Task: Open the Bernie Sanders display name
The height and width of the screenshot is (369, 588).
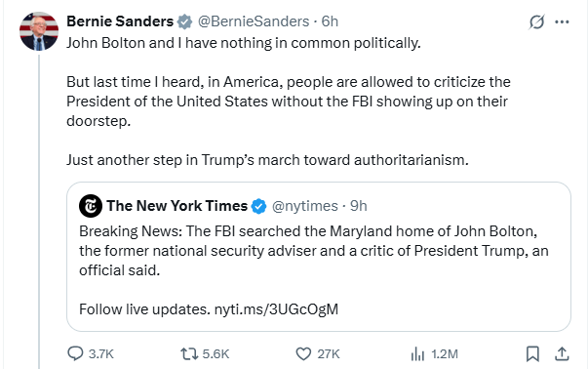Action: [x=120, y=21]
